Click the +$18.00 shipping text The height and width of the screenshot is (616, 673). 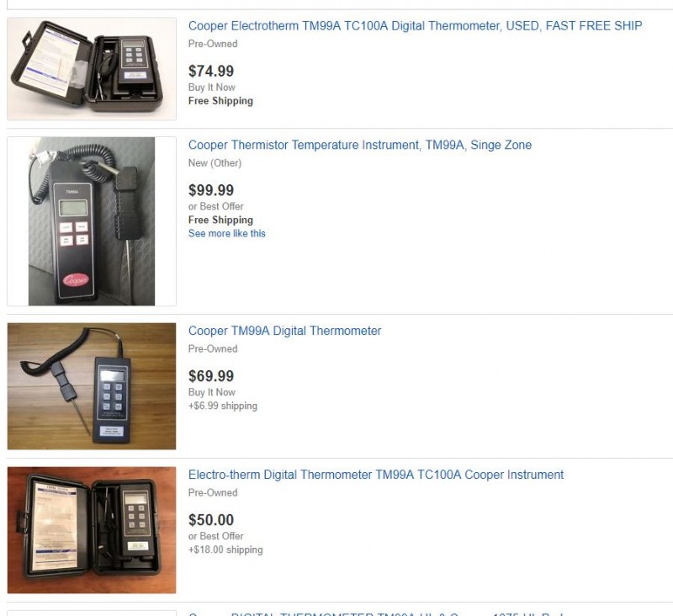pos(225,550)
